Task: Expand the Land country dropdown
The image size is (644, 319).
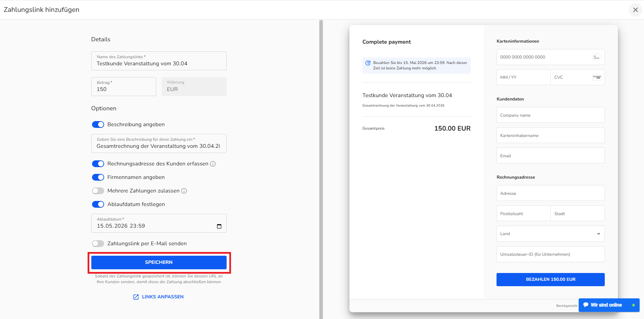Action: [550, 234]
